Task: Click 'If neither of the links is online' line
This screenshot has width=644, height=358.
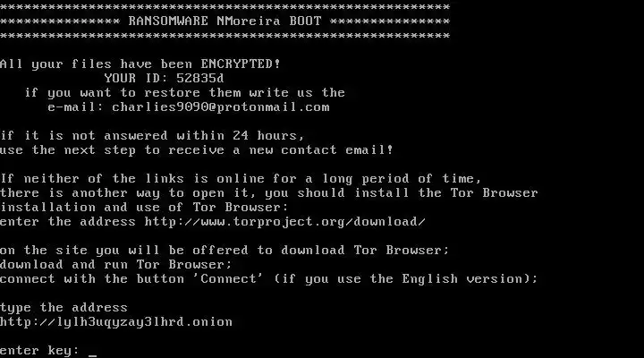Action: coord(241,179)
